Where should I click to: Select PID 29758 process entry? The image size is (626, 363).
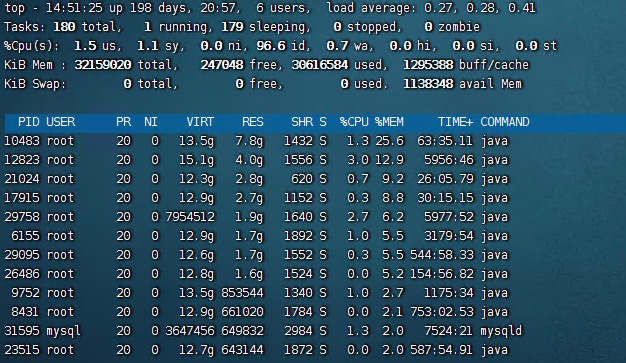[x=22, y=216]
